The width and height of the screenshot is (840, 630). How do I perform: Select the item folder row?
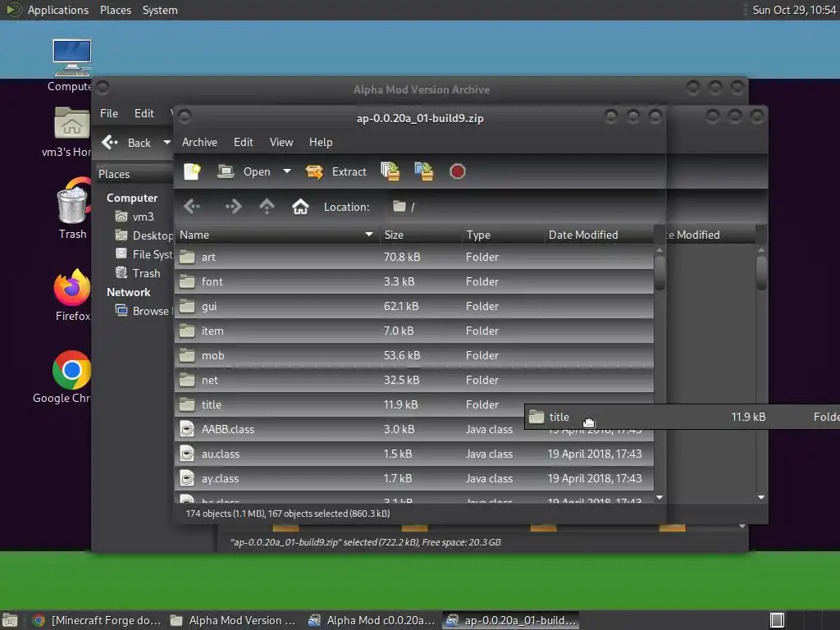pos(413,331)
